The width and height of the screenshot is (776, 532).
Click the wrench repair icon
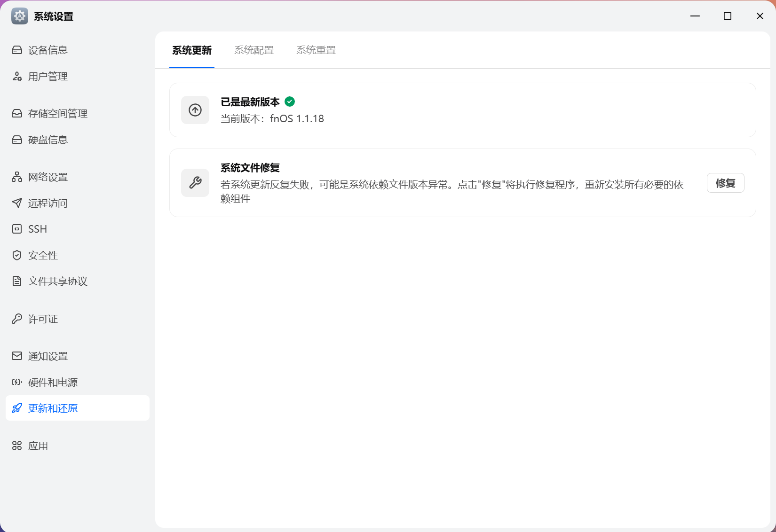(195, 183)
